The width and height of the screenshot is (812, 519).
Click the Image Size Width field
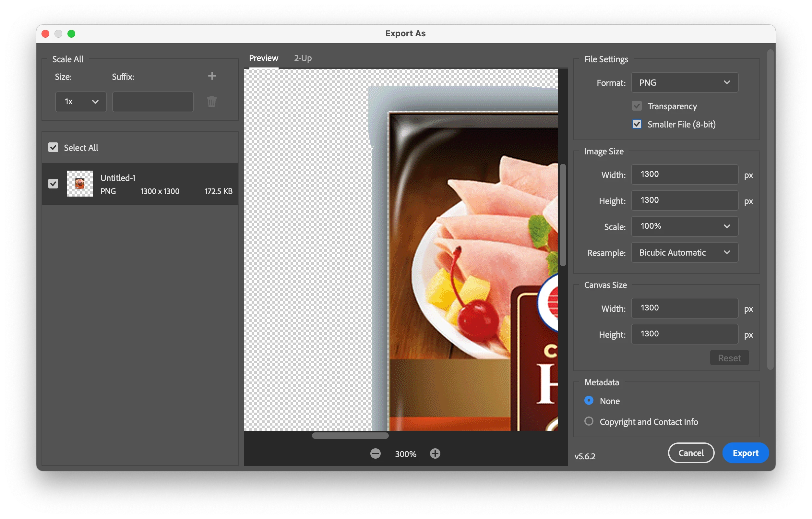[x=684, y=174]
